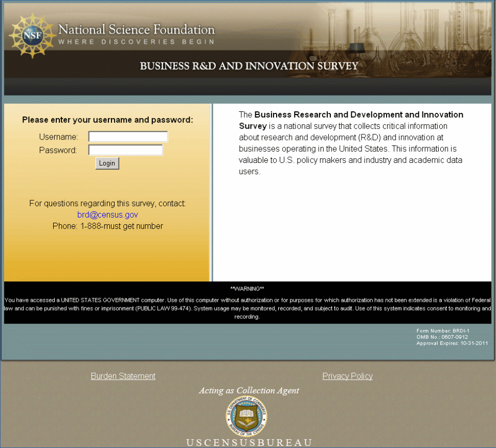Click the Census Bureau seal emblem
This screenshot has height=448, width=496.
[x=246, y=416]
